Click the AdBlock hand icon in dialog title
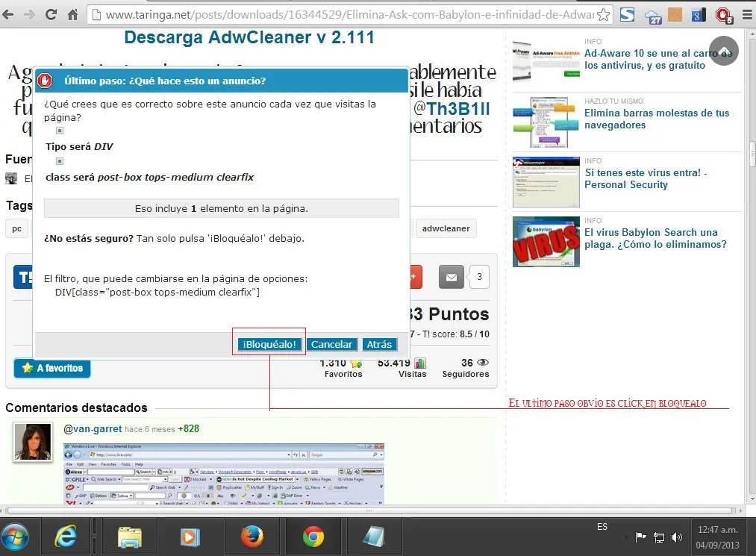 pos(45,81)
